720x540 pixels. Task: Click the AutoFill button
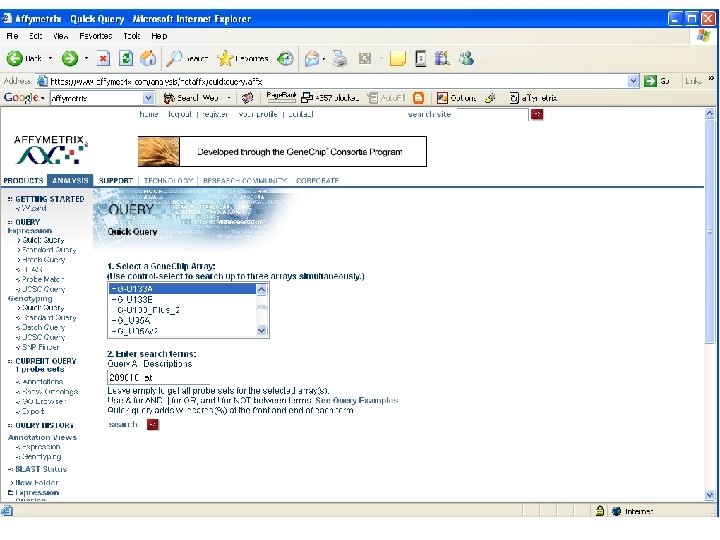coord(387,98)
